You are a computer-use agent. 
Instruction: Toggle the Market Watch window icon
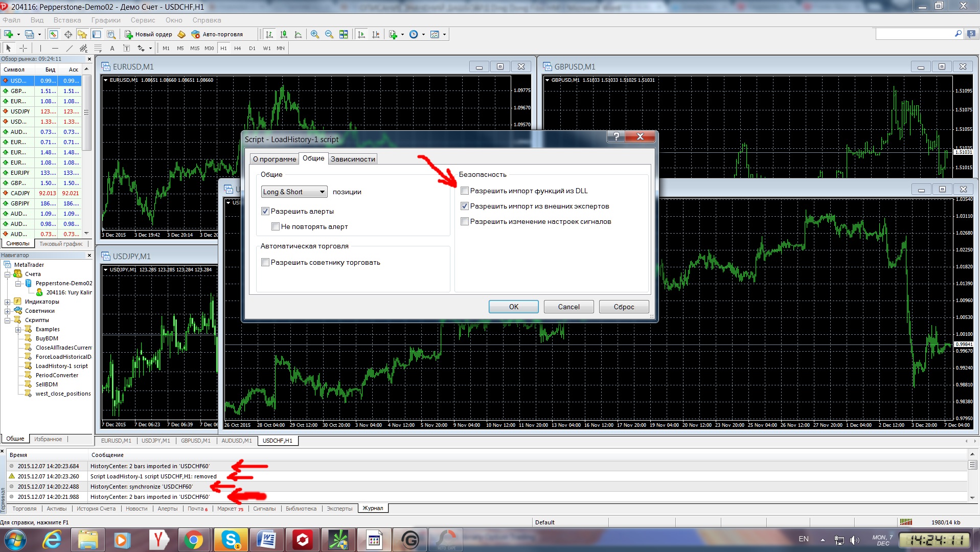click(x=53, y=34)
